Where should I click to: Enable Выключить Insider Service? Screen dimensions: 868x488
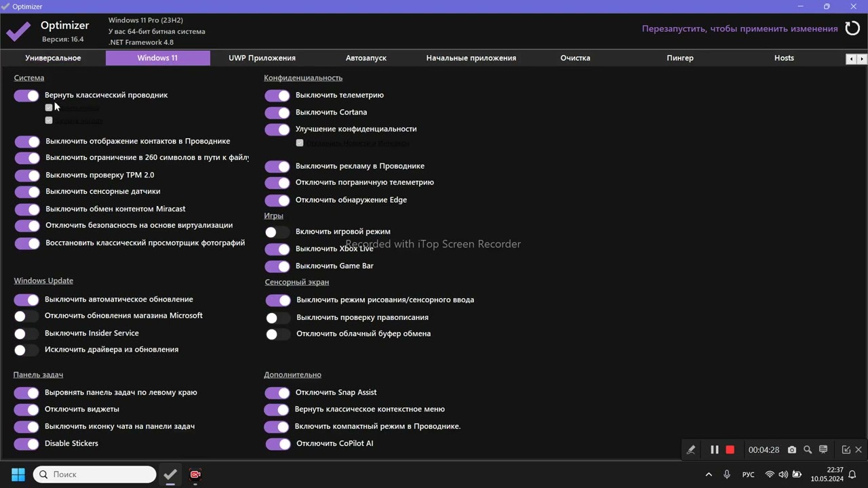click(x=26, y=333)
